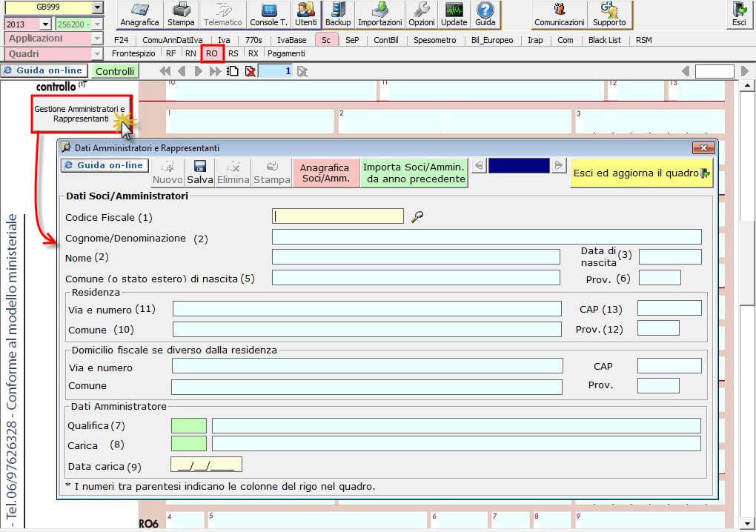Screen dimensions: 756x532
Task: Click the Stampa printer icon in main toolbar
Action: (180, 14)
